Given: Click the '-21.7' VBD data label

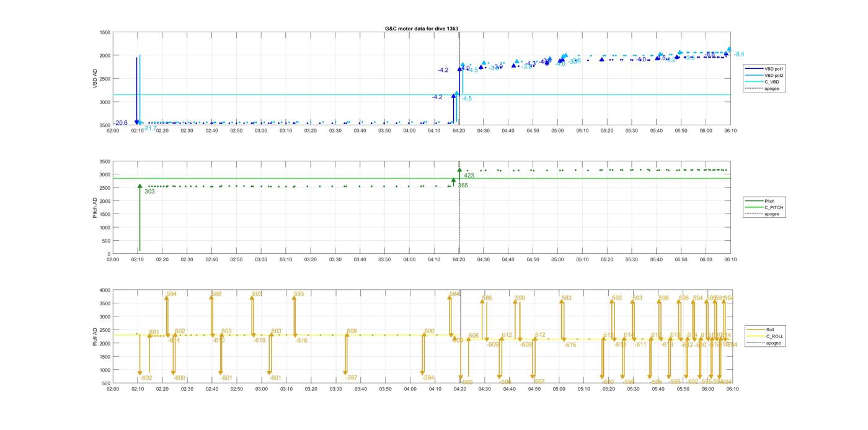Looking at the screenshot, I should (x=149, y=128).
